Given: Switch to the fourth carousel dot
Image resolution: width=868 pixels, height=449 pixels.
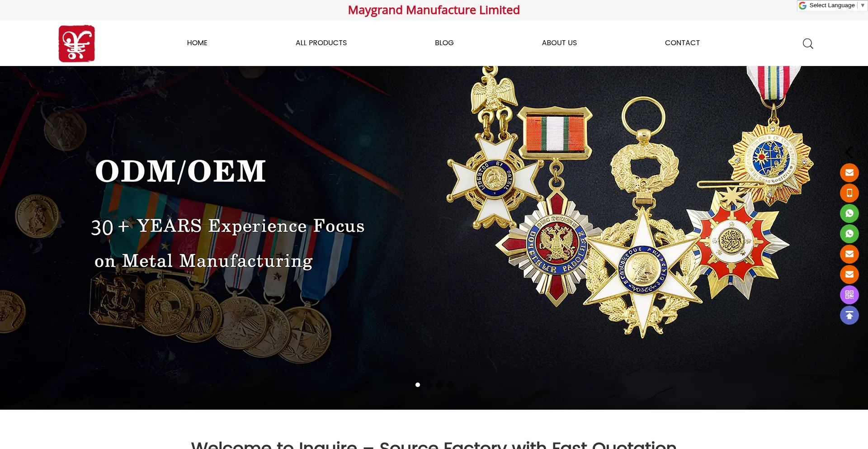Looking at the screenshot, I should (450, 385).
